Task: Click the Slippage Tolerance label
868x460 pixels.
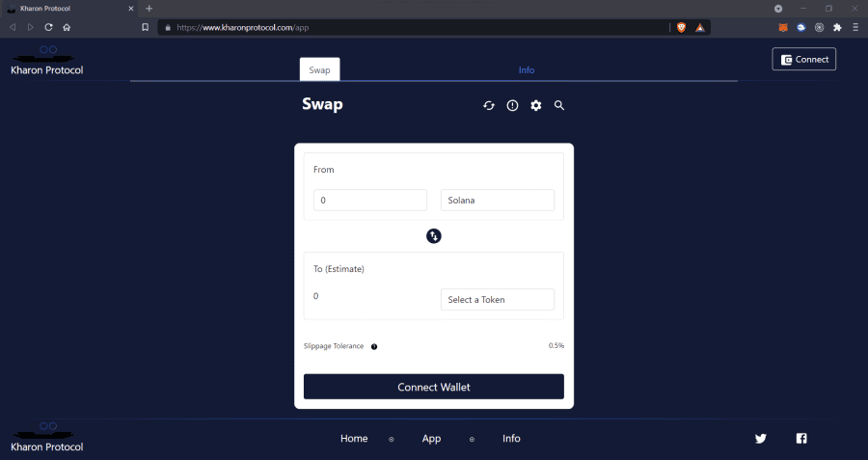Action: [x=334, y=346]
